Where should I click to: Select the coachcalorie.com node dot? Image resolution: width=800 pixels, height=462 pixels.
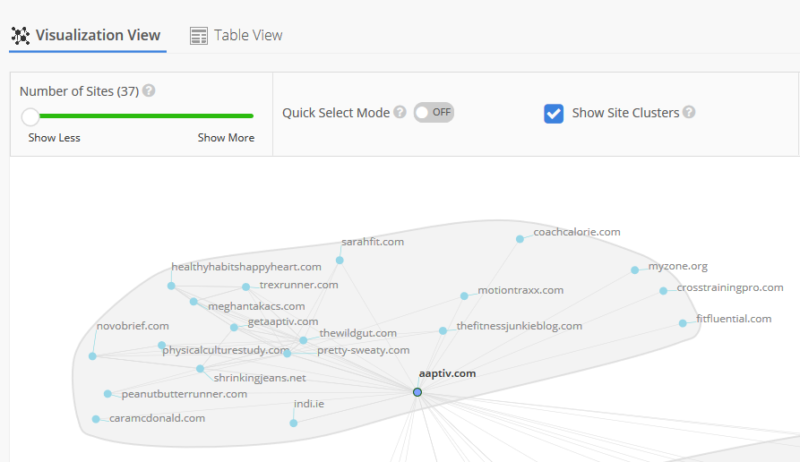(520, 239)
